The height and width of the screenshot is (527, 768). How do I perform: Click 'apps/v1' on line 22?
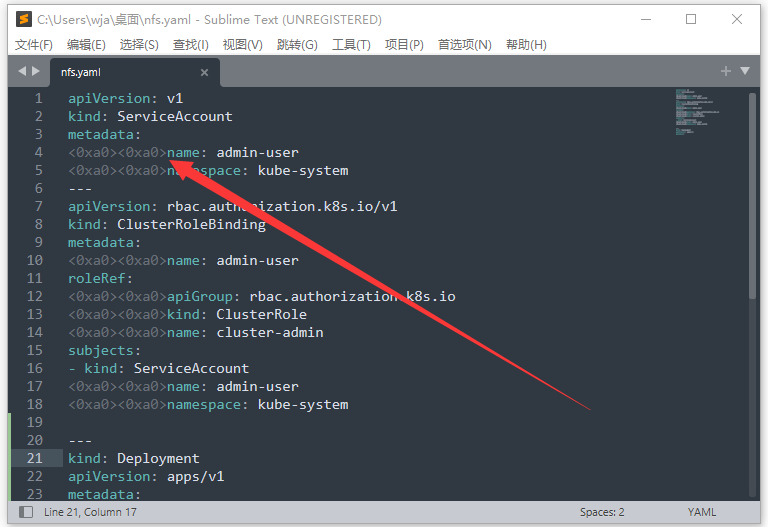(195, 477)
